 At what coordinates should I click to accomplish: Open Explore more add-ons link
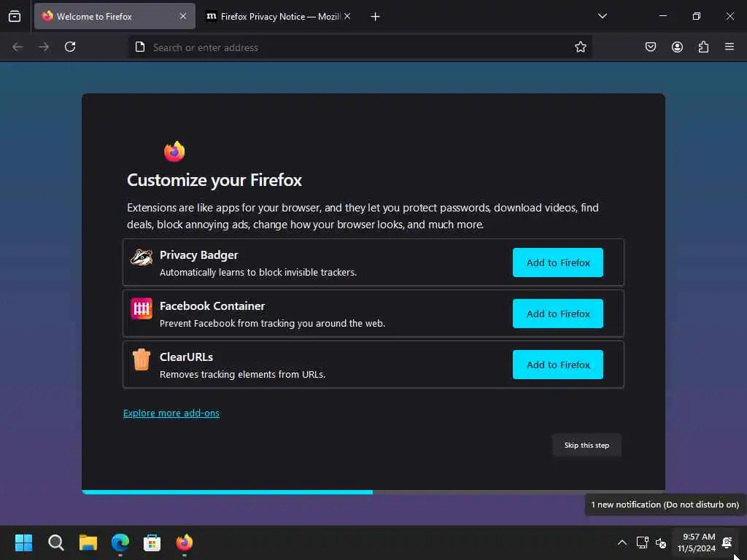[x=171, y=413]
